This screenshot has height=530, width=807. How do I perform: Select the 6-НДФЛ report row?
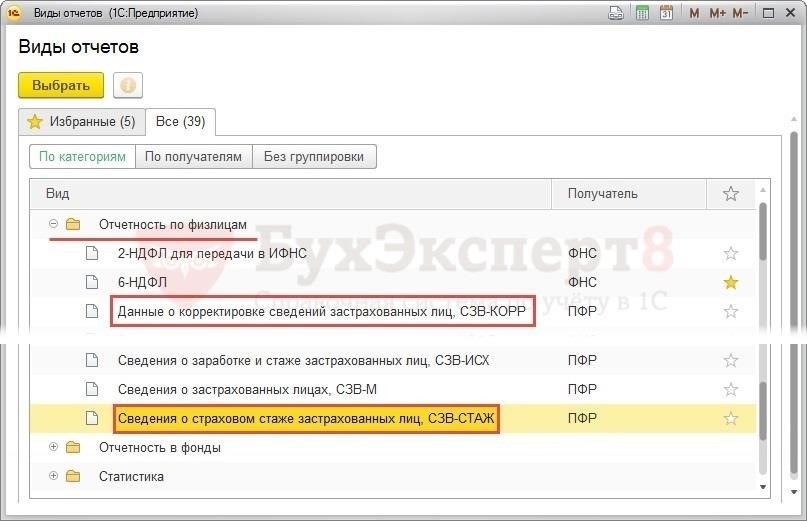point(393,282)
